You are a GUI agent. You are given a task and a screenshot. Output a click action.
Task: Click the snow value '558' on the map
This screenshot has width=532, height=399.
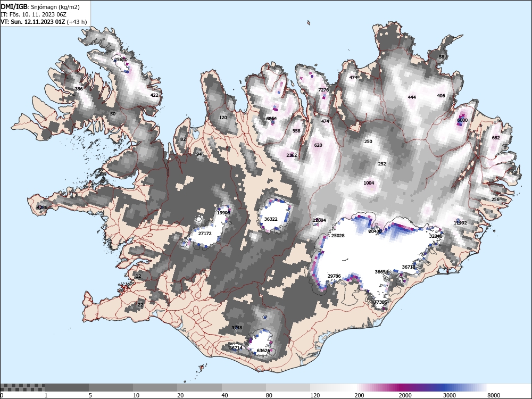click(296, 131)
